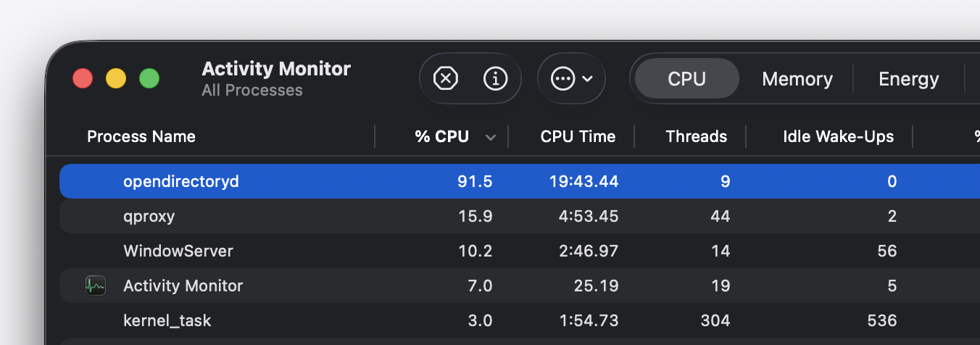Click the Stop process icon

coord(445,78)
